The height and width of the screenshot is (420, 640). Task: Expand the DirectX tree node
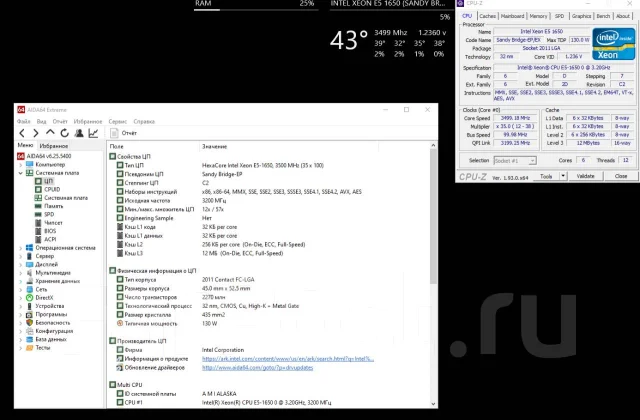[x=20, y=298]
